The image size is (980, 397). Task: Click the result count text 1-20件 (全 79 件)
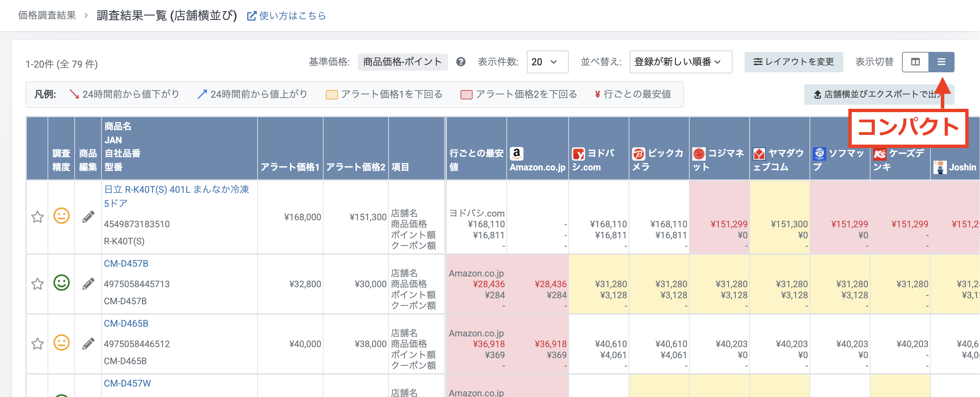pos(62,64)
